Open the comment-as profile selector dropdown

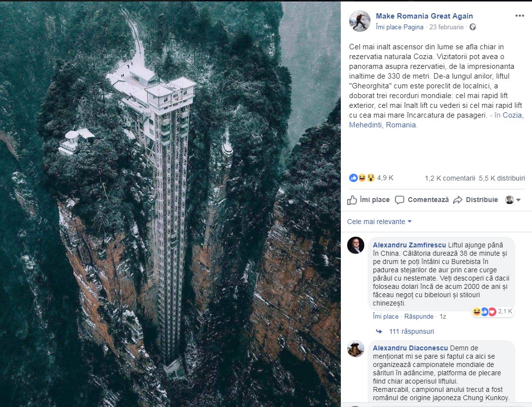[513, 200]
